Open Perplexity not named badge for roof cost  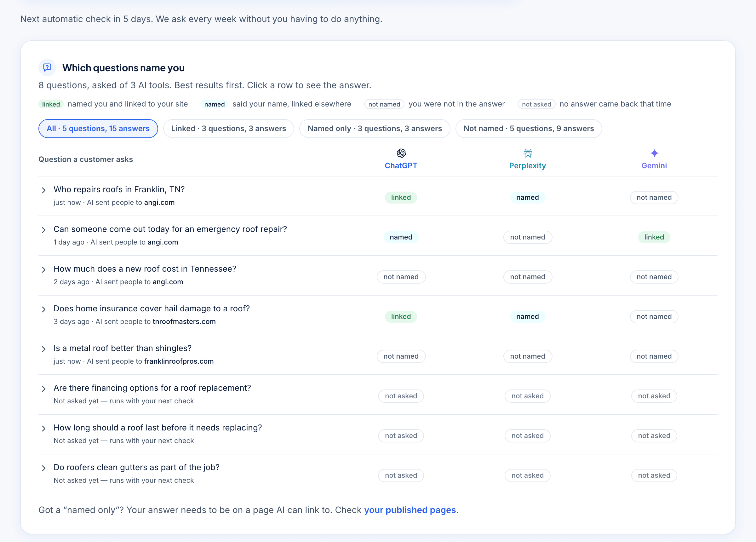(x=528, y=277)
